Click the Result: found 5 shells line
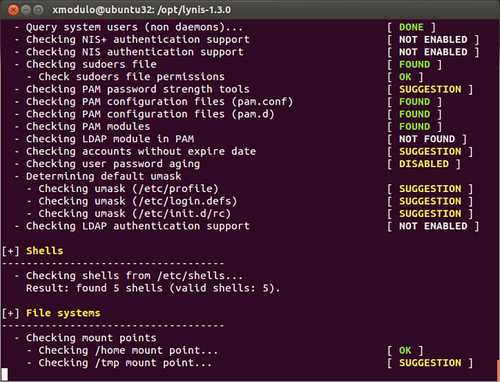500x382 pixels. coord(153,288)
